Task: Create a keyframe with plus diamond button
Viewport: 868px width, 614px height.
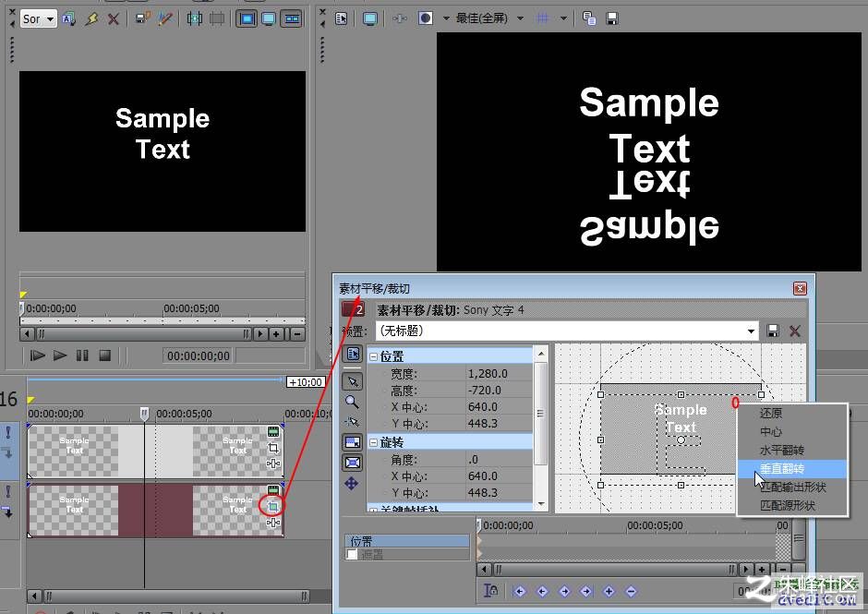Action: tap(609, 591)
